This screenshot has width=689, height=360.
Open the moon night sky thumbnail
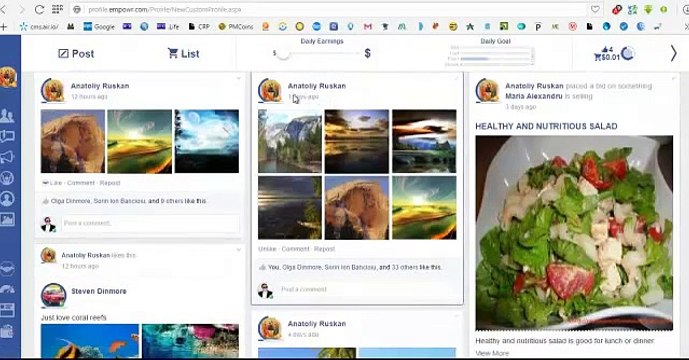pyautogui.click(x=207, y=141)
